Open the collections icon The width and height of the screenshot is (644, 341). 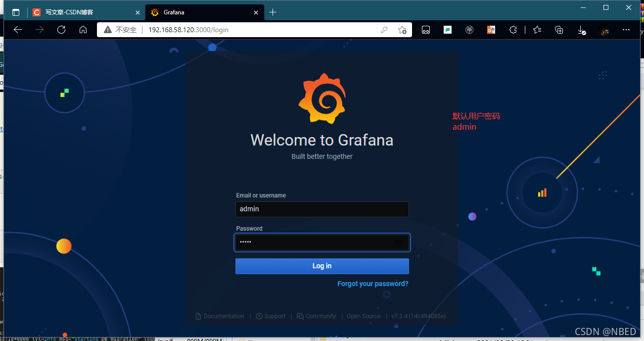click(559, 30)
